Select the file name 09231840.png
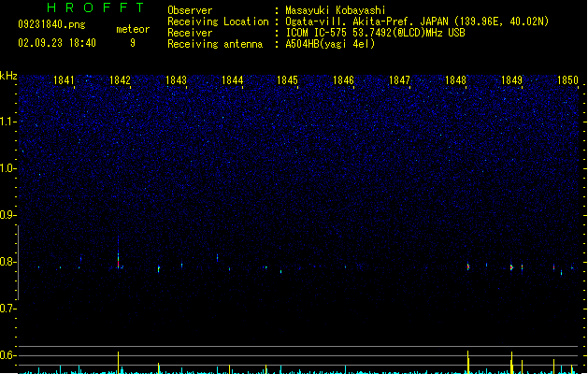The width and height of the screenshot is (588, 374). 51,24
